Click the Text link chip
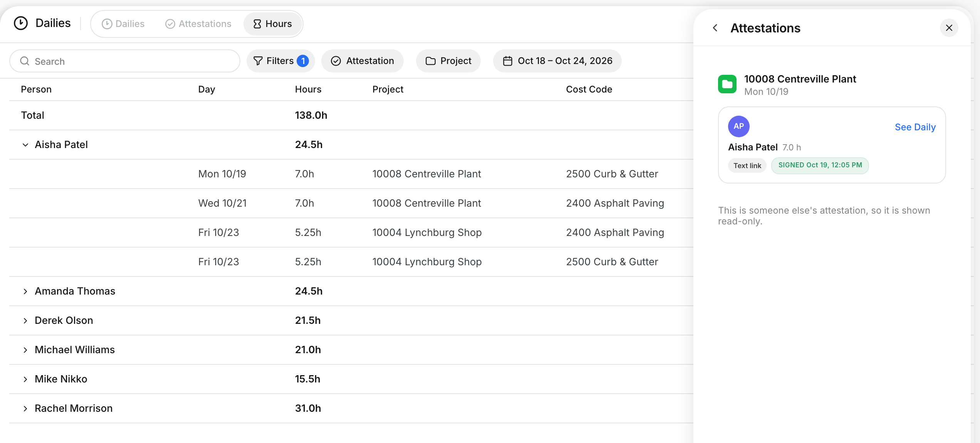The height and width of the screenshot is (443, 980). click(x=747, y=165)
